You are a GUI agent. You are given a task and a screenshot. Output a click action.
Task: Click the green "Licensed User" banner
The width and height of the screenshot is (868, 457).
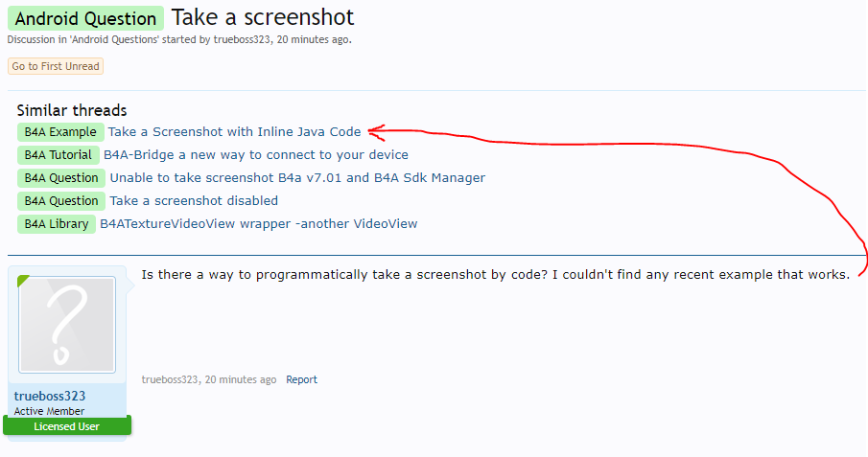point(67,426)
